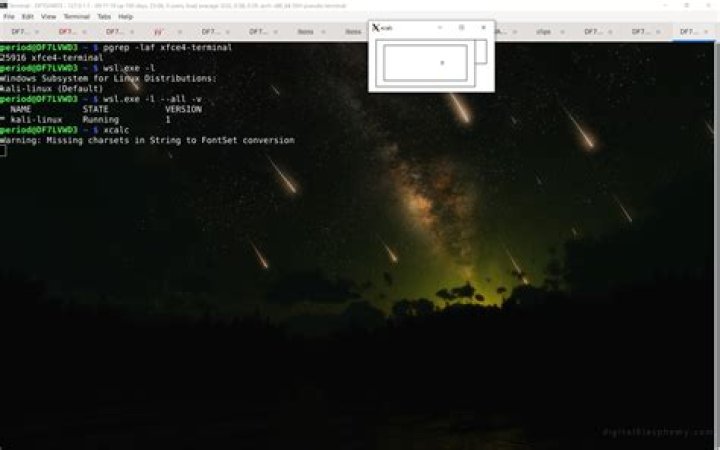Maximize the terminal window
Screen dimensions: 720x450
(x=687, y=6)
